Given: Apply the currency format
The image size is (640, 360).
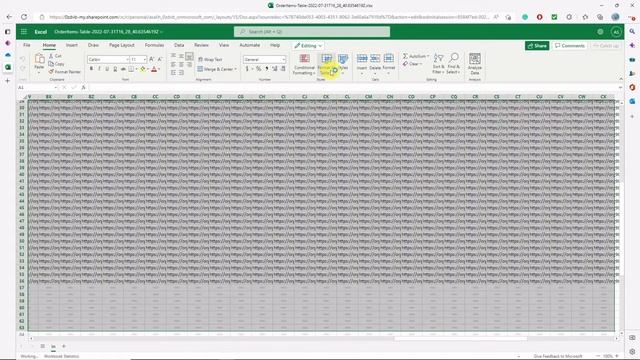Looking at the screenshot, I should [247, 69].
